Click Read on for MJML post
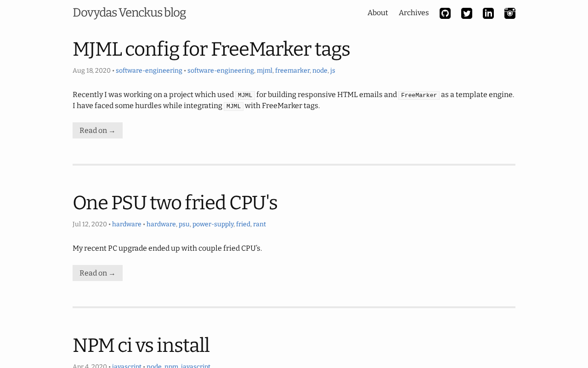This screenshot has height=368, width=588. tap(97, 131)
